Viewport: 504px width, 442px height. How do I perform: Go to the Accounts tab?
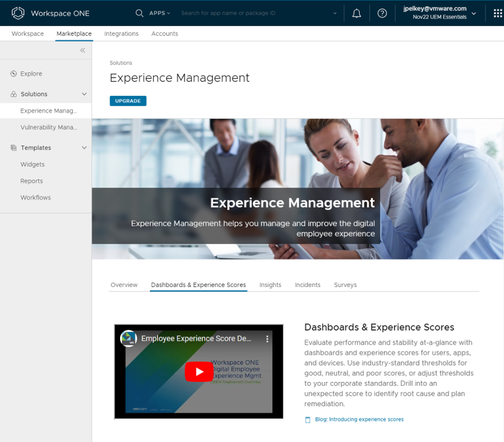164,33
